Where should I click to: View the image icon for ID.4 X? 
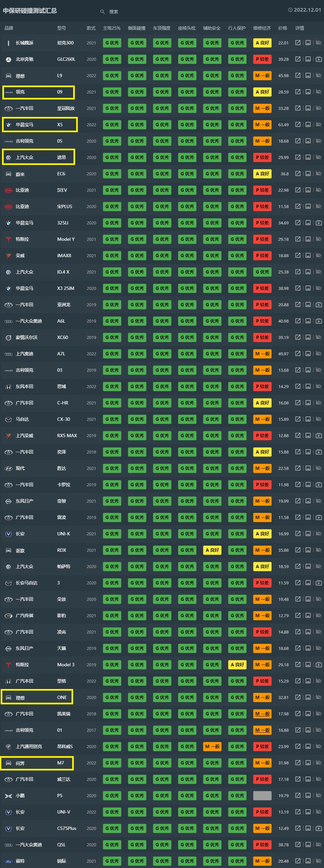308,272
